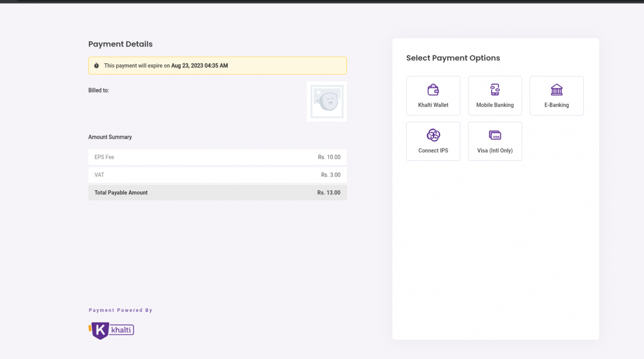Click the VAT Rs. 3.00 row
Image resolution: width=644 pixels, height=359 pixels.
(217, 175)
